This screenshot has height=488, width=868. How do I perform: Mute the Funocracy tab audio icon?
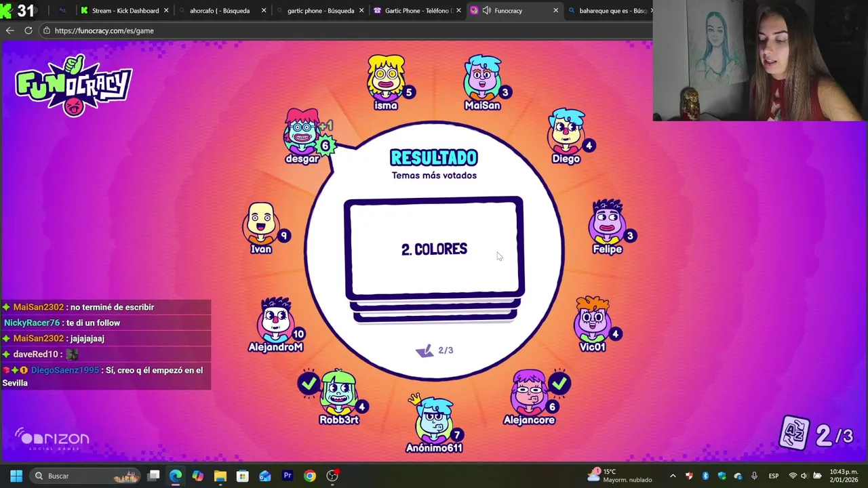pyautogui.click(x=487, y=10)
